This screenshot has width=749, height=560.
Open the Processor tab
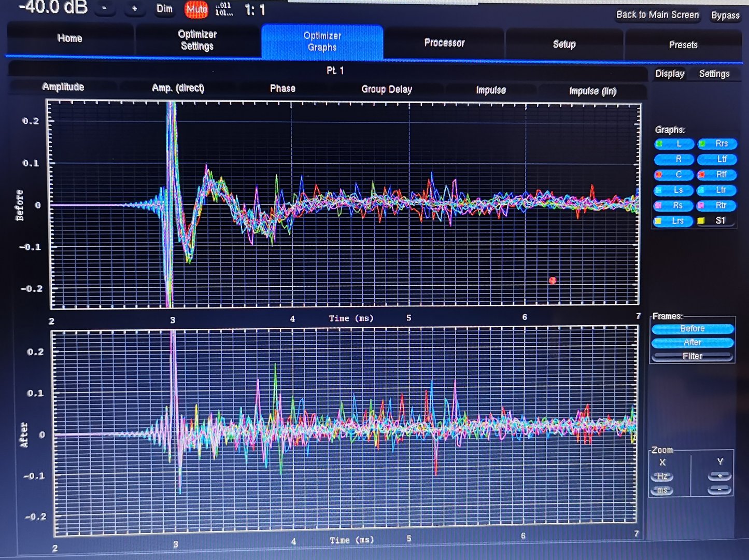coord(444,43)
